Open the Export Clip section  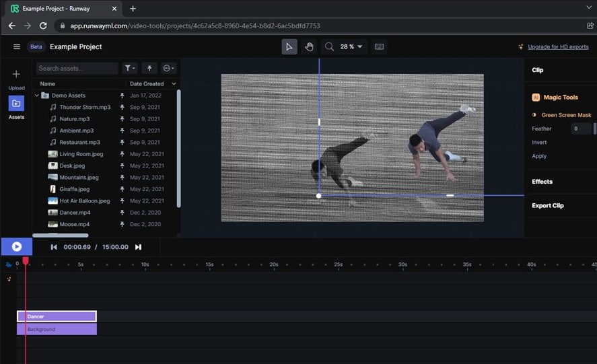click(547, 206)
